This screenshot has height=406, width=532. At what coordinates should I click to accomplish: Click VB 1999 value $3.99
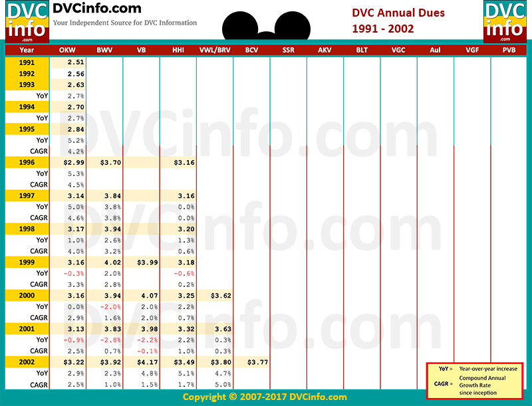(x=147, y=262)
